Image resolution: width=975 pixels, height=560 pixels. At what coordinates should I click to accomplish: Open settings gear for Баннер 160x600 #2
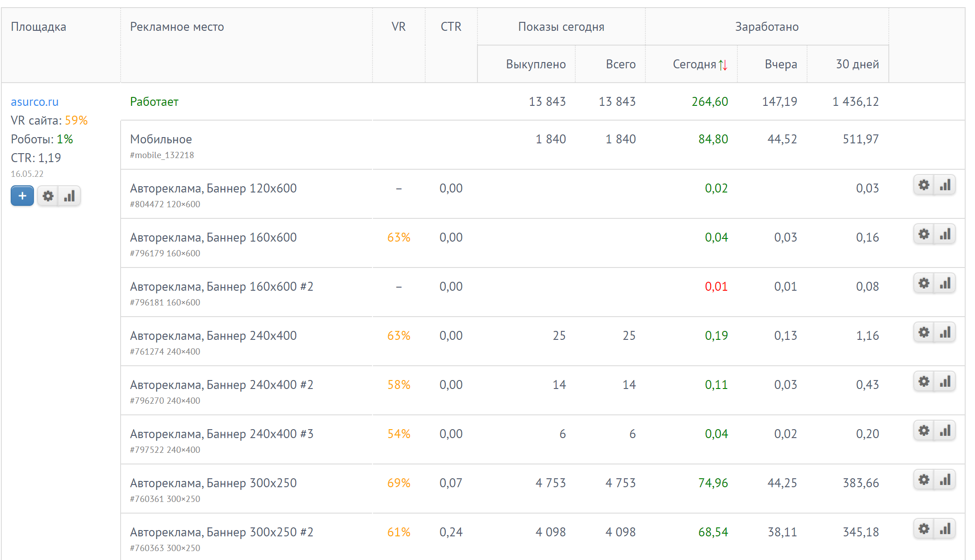click(x=924, y=283)
